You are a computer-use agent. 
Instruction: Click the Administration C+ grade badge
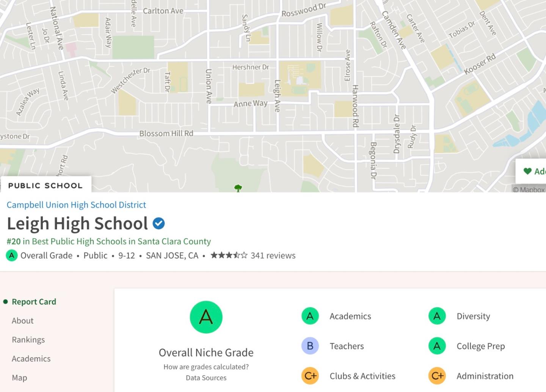tap(437, 376)
